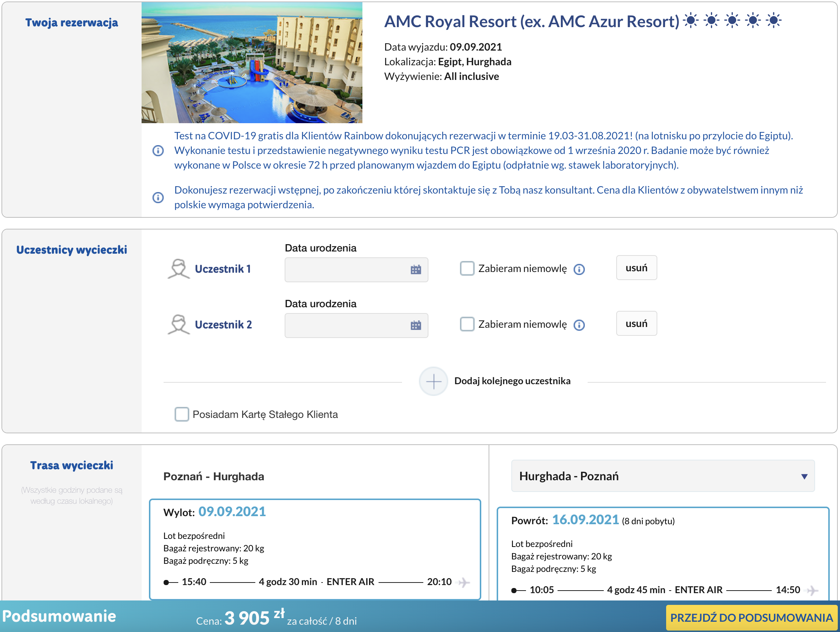The width and height of the screenshot is (840, 632).
Task: Click the Uczestnik 1 birthdate input field
Action: [x=356, y=269]
